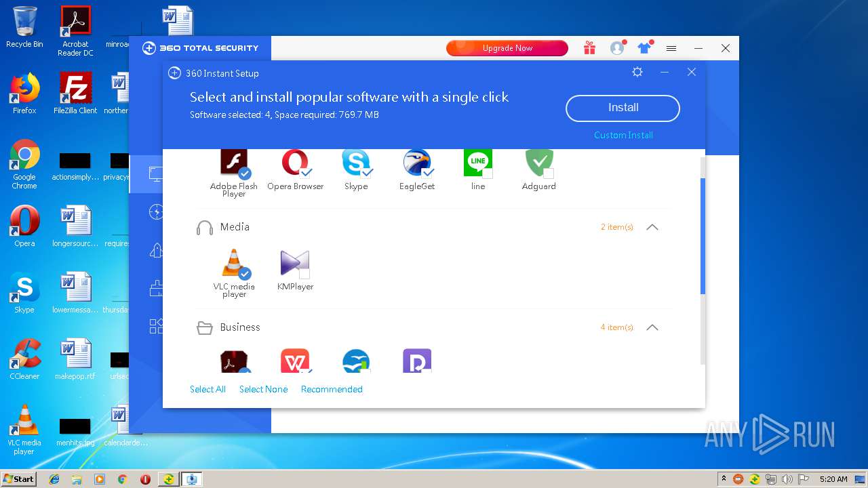
Task: Uncheck Opera Browser selection
Action: pyautogui.click(x=306, y=174)
